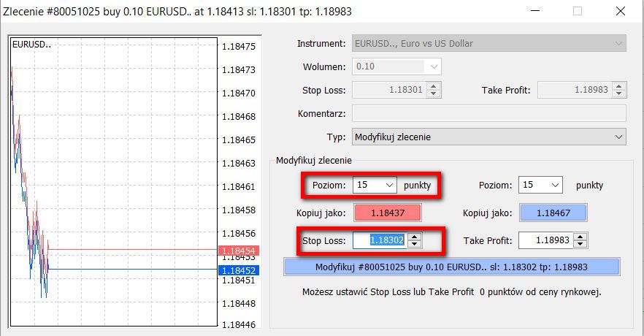The image size is (644, 336).
Task: Click inside the EURUSD tick chart
Action: [114, 182]
